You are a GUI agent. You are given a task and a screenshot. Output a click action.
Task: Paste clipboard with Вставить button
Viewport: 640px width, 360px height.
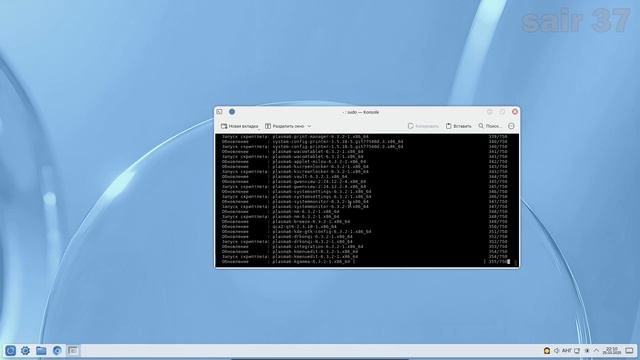[x=458, y=126]
